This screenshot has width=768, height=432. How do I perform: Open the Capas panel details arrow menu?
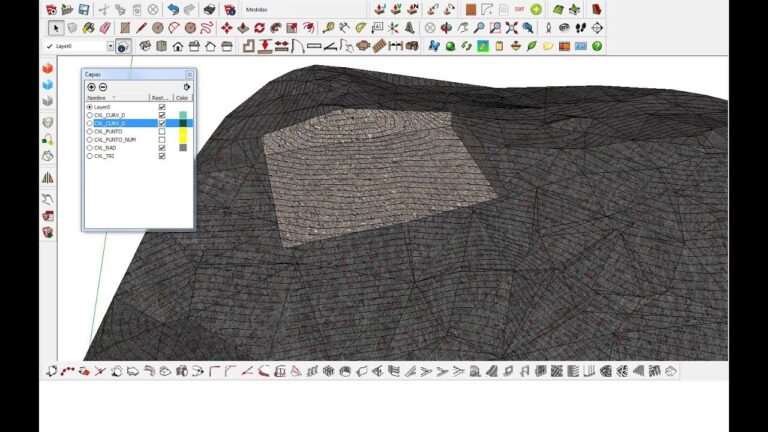[187, 87]
